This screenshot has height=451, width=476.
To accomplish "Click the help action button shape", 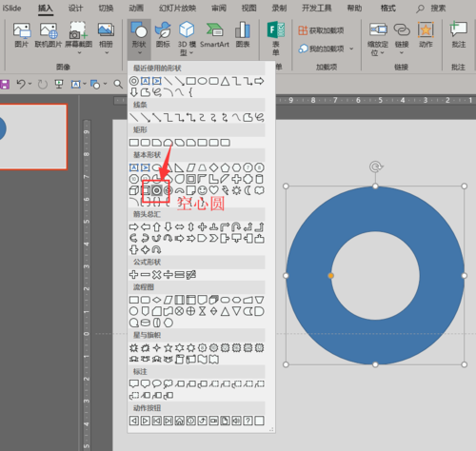I will 248,421.
